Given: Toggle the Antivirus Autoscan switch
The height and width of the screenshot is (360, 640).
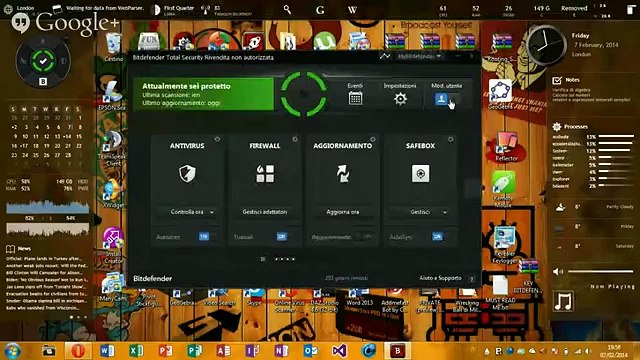Looking at the screenshot, I should [x=208, y=237].
